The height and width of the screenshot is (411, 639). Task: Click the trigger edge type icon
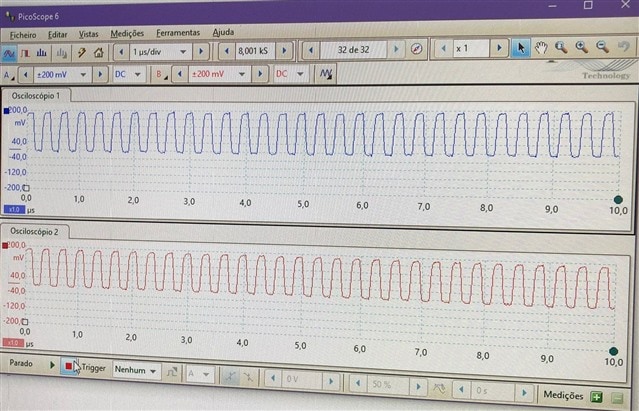[x=172, y=371]
